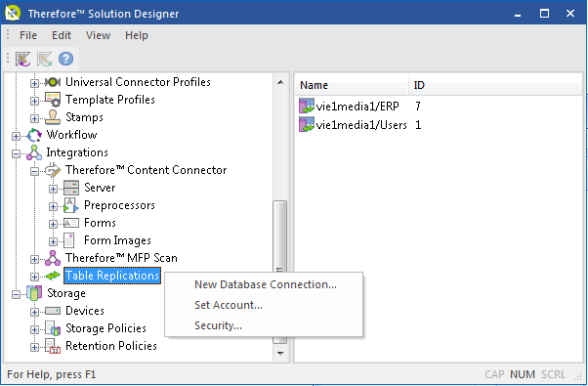Viewport: 588px width, 386px height.
Task: Open the Help menu
Action: (x=137, y=35)
